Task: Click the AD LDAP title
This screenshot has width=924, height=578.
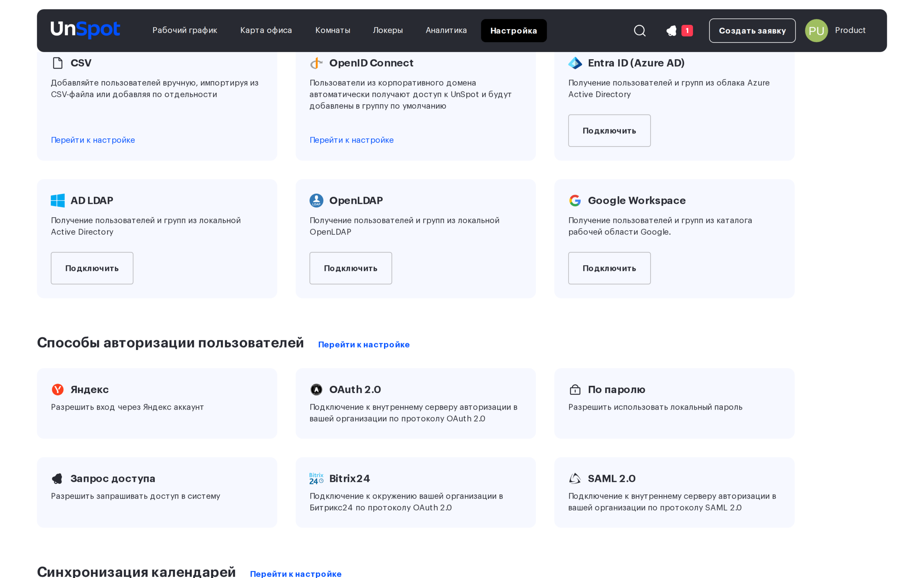Action: click(x=92, y=200)
